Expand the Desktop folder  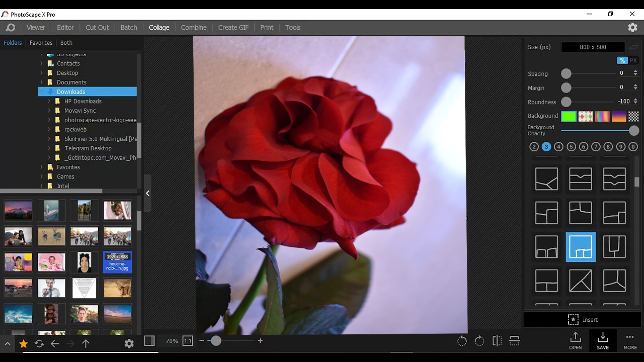click(42, 73)
